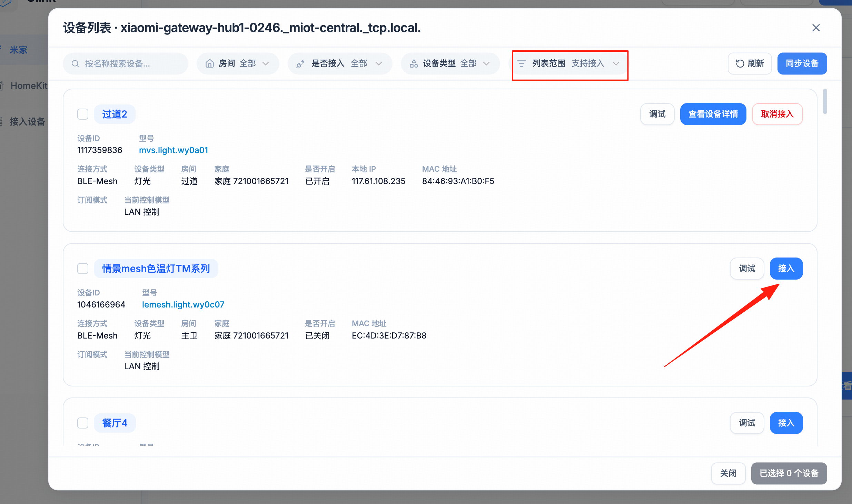Screen dimensions: 852x504
Task: Open the 是否接入 dropdown arrow
Action: coord(379,64)
